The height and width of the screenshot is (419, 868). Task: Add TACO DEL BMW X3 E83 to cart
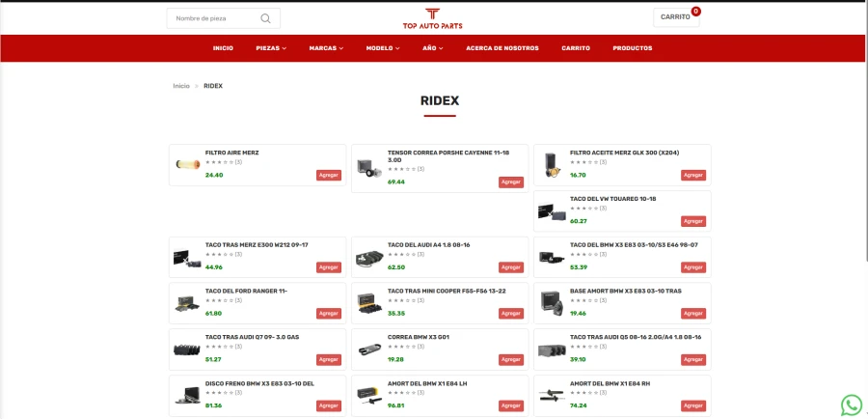coord(693,267)
